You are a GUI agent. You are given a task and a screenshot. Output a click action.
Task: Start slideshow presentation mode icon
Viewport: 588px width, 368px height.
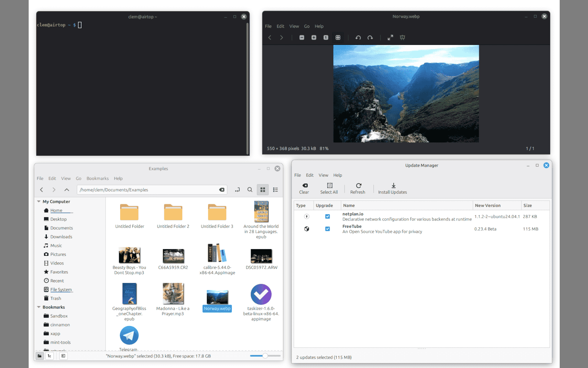point(402,38)
